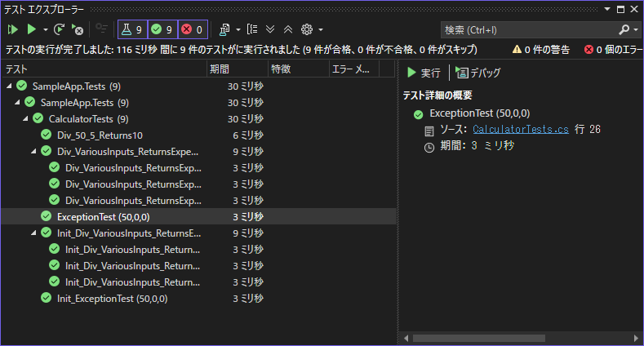Open playlist dropdown arrow
This screenshot has width=644, height=346.
(238, 29)
